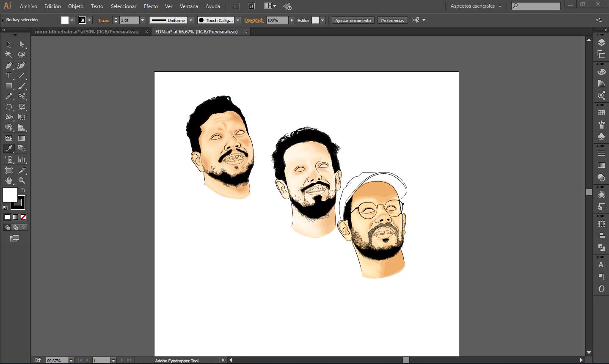Screen dimensions: 609x364
Task: Select the Eyedropper tool
Action: [x=9, y=148]
